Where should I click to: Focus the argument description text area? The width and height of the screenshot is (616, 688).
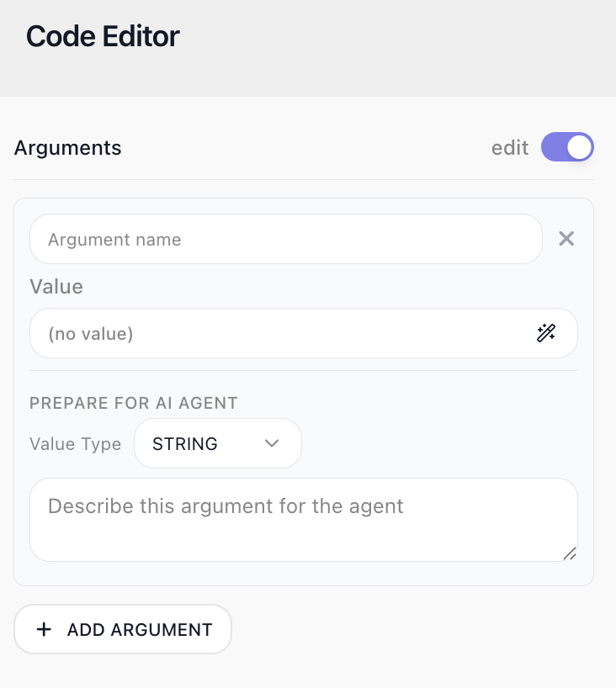tap(304, 520)
